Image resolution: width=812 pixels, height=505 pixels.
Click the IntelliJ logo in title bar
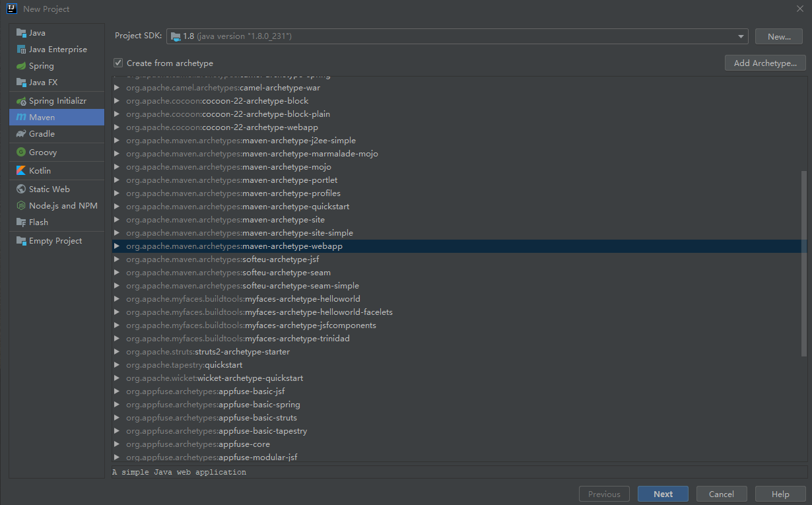coord(12,9)
